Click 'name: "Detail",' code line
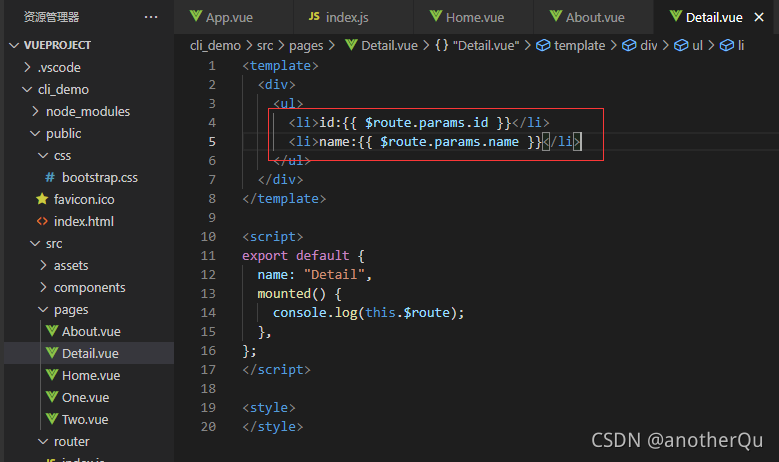Image resolution: width=779 pixels, height=462 pixels. coord(314,275)
